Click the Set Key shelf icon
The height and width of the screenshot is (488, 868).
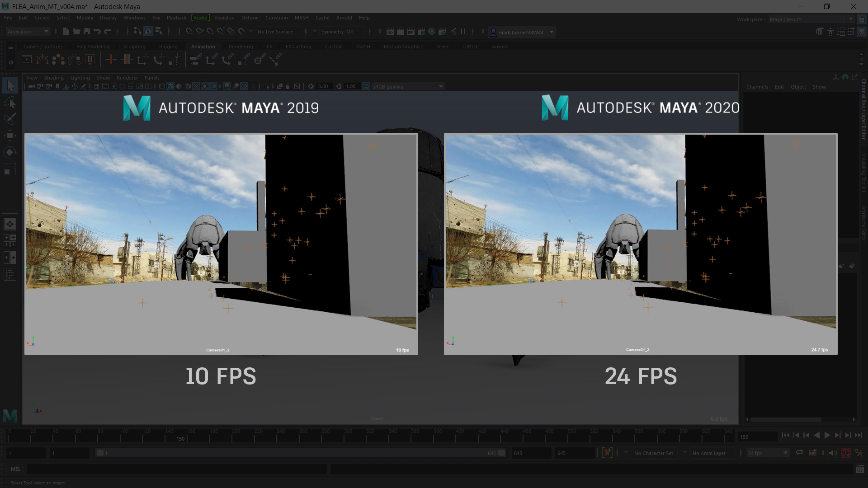[x=111, y=60]
